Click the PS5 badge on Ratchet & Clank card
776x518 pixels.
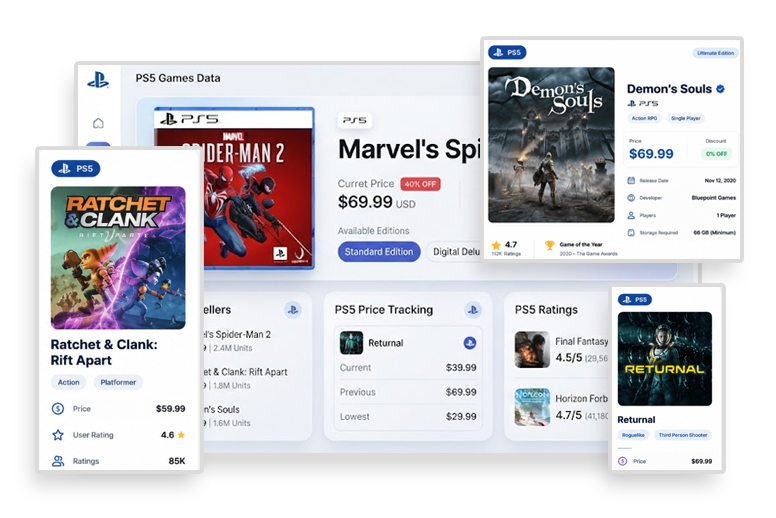(76, 169)
